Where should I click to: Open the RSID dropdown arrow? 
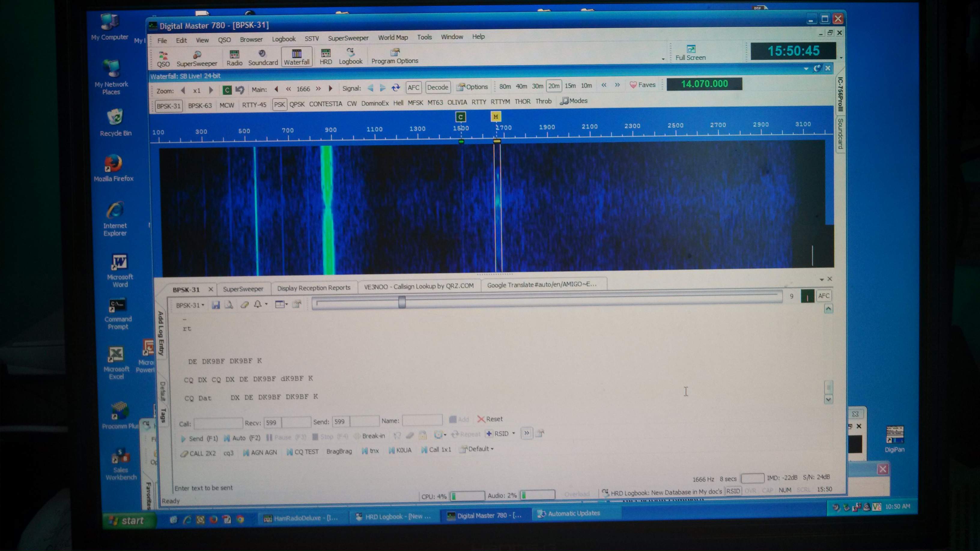(514, 433)
